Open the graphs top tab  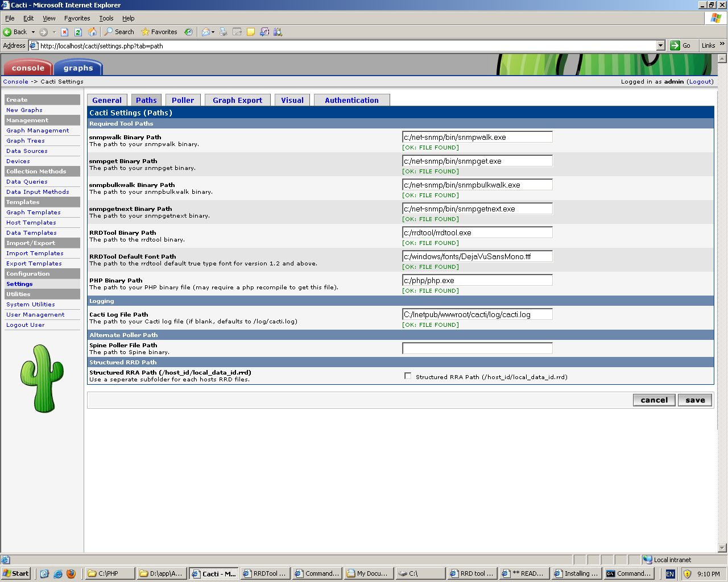click(78, 68)
